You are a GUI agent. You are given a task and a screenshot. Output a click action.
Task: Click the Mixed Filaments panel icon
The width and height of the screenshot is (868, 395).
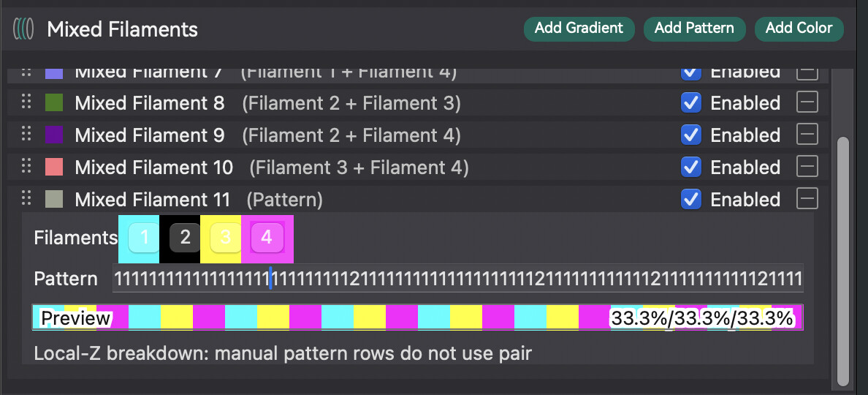tap(23, 29)
